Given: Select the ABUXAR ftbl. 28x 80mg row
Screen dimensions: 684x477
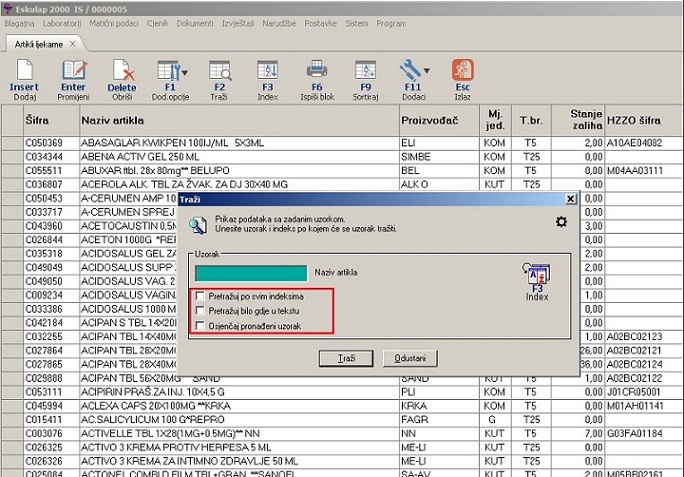Looking at the screenshot, I should [x=342, y=171].
